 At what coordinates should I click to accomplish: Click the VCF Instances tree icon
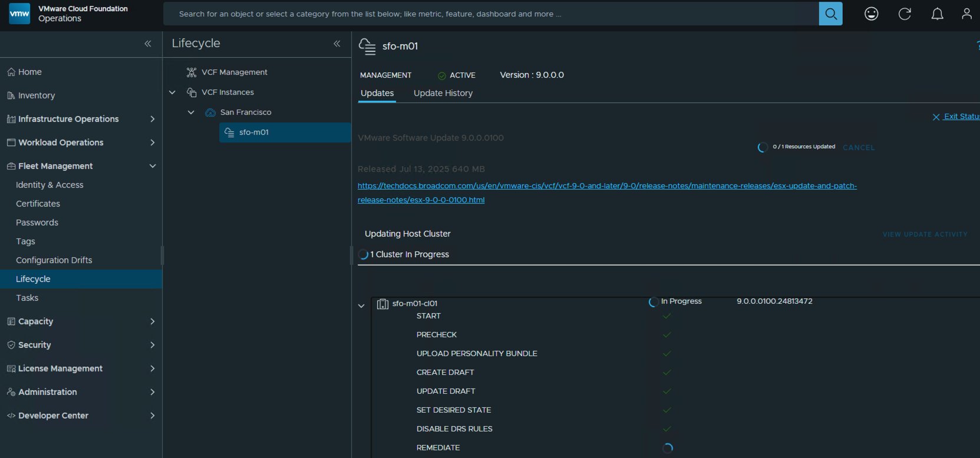(192, 92)
